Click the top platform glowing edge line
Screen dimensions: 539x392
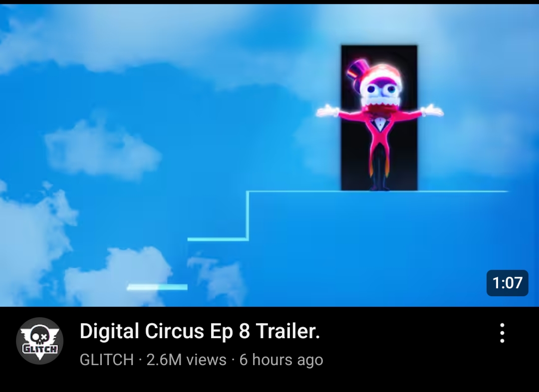tap(377, 192)
